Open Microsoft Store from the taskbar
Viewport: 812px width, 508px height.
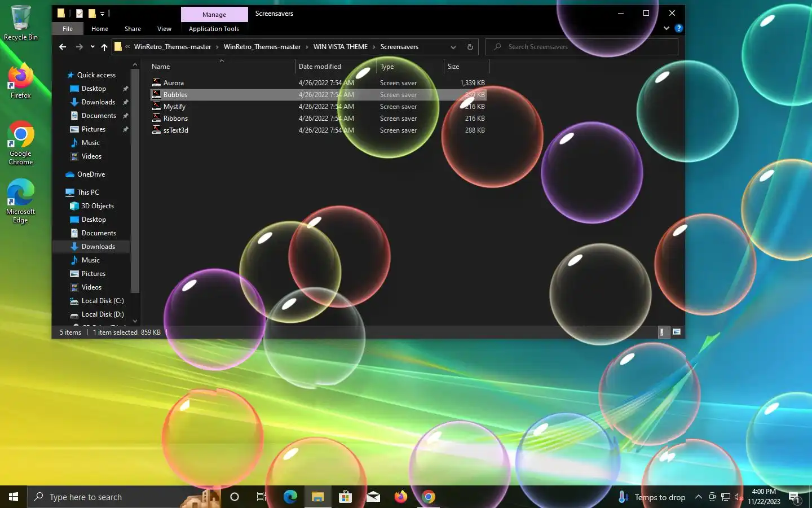pyautogui.click(x=345, y=497)
